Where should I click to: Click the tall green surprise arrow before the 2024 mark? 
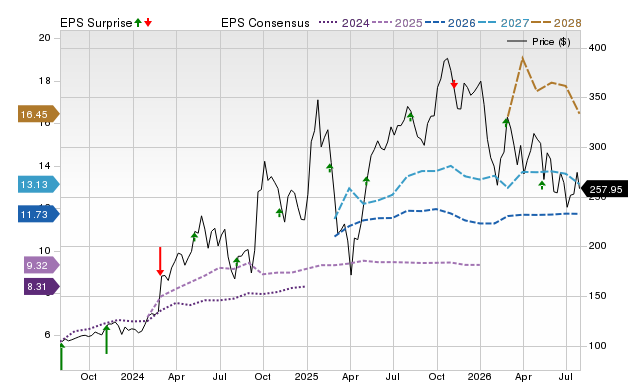[107, 339]
